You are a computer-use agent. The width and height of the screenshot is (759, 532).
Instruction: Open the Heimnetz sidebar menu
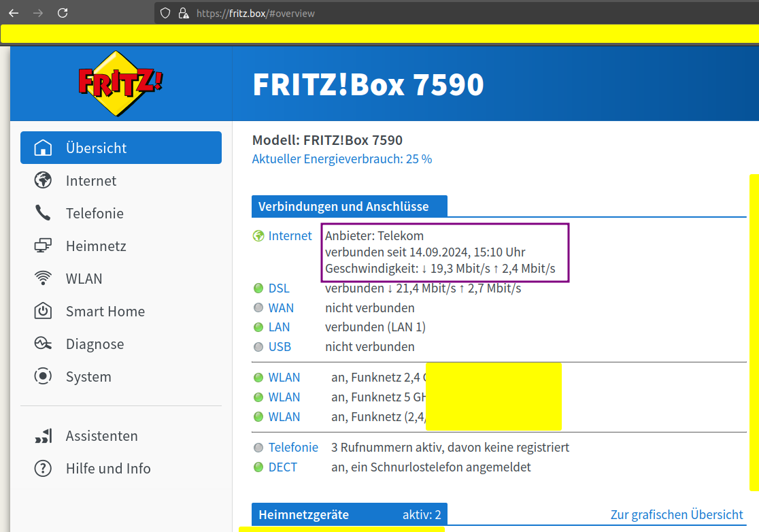(121, 246)
